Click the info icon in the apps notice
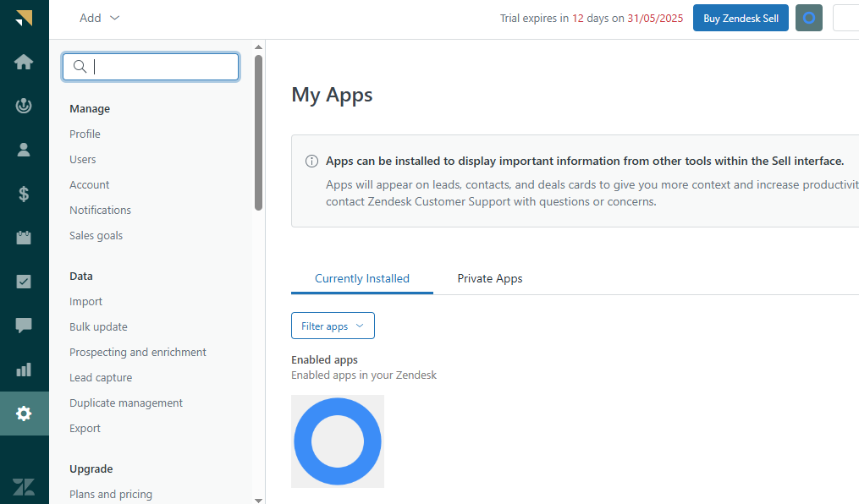The height and width of the screenshot is (504, 859). click(311, 161)
